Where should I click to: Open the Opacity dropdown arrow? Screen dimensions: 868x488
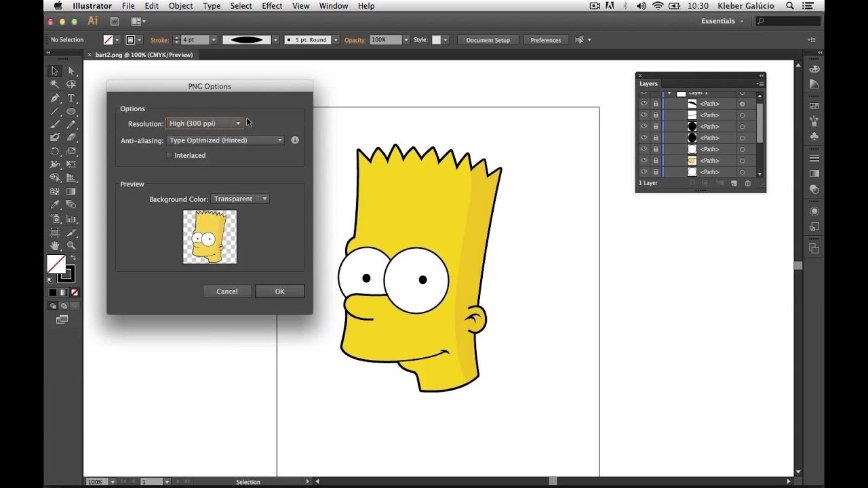(x=406, y=40)
